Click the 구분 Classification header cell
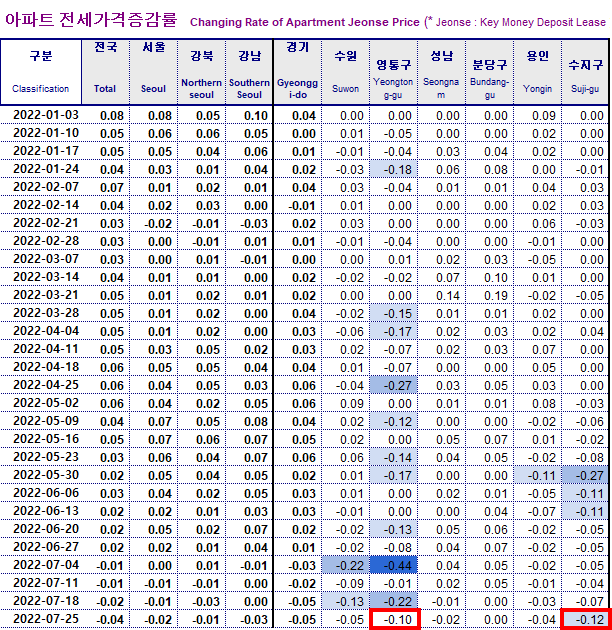612x630 pixels. pyautogui.click(x=41, y=72)
